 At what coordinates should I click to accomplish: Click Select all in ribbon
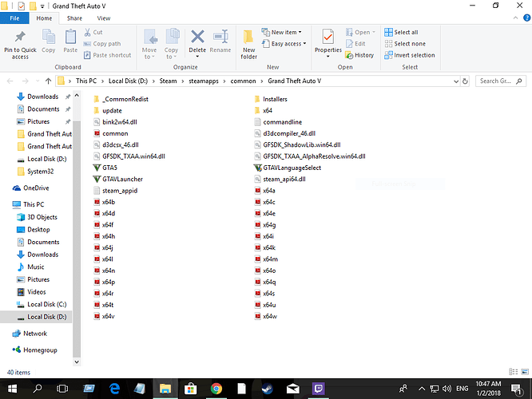tap(401, 32)
